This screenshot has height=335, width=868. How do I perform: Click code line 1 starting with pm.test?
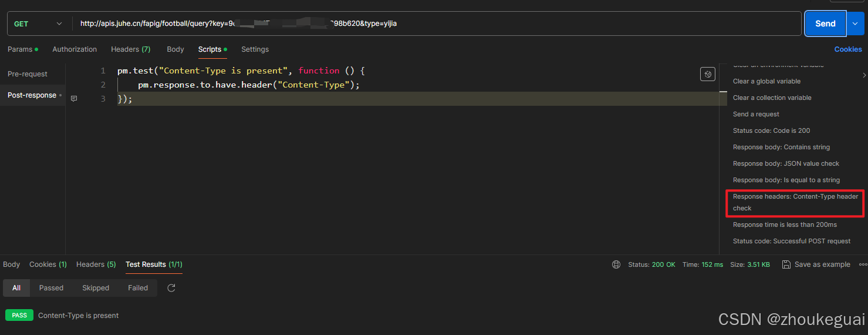241,71
